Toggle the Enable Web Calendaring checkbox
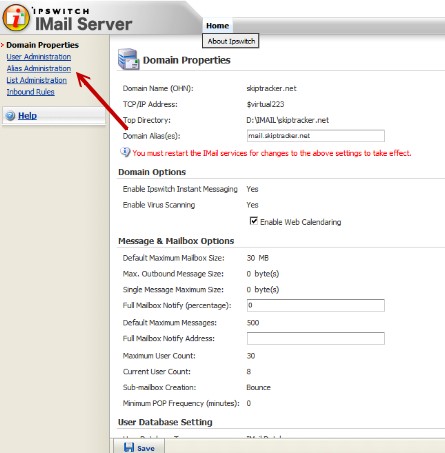This screenshot has height=453, width=445. click(254, 221)
